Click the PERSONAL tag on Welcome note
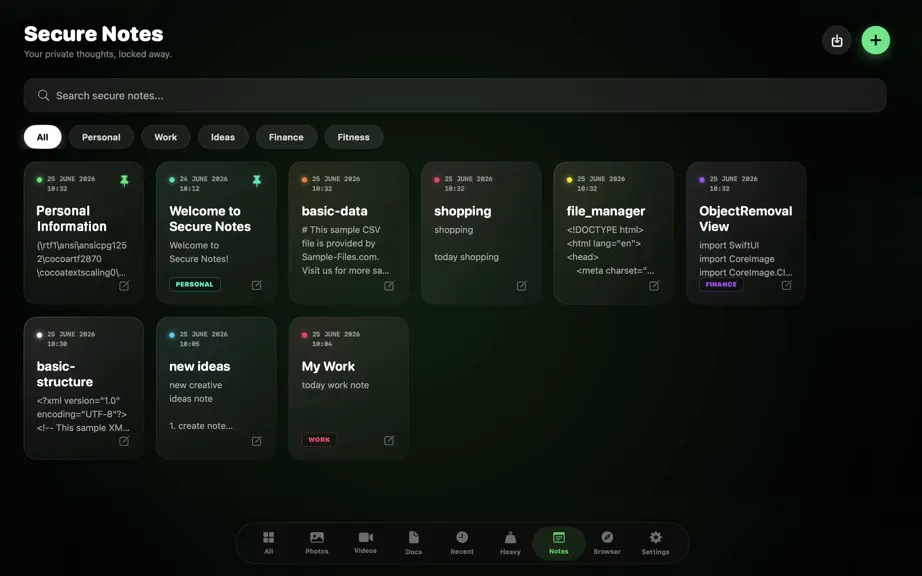Image resolution: width=922 pixels, height=576 pixels. click(x=195, y=284)
